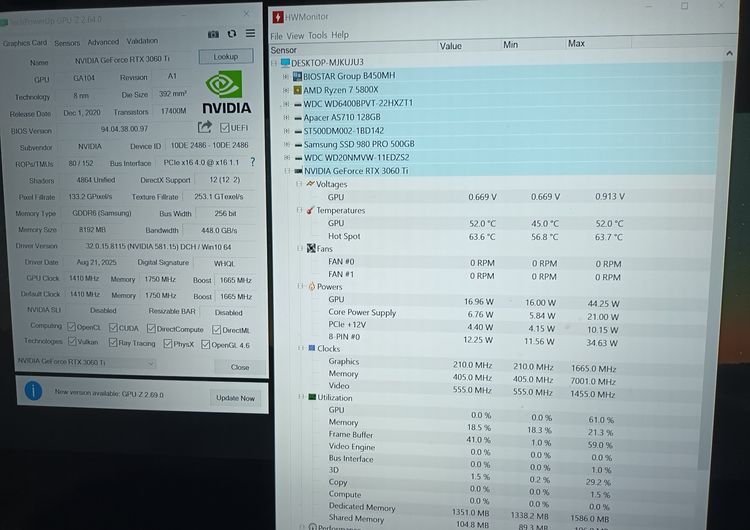750x530 pixels.
Task: Toggle the PhysX checkbox
Action: tap(167, 343)
